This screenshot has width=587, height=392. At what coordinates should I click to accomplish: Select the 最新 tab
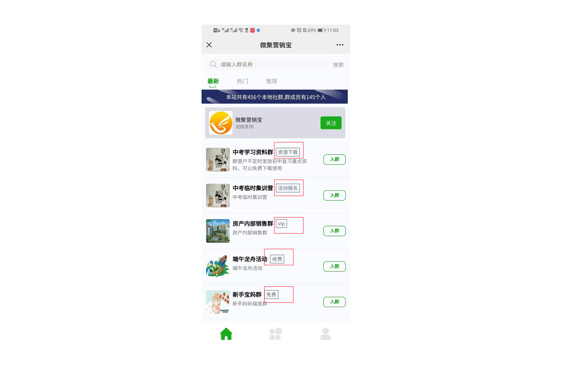[213, 81]
